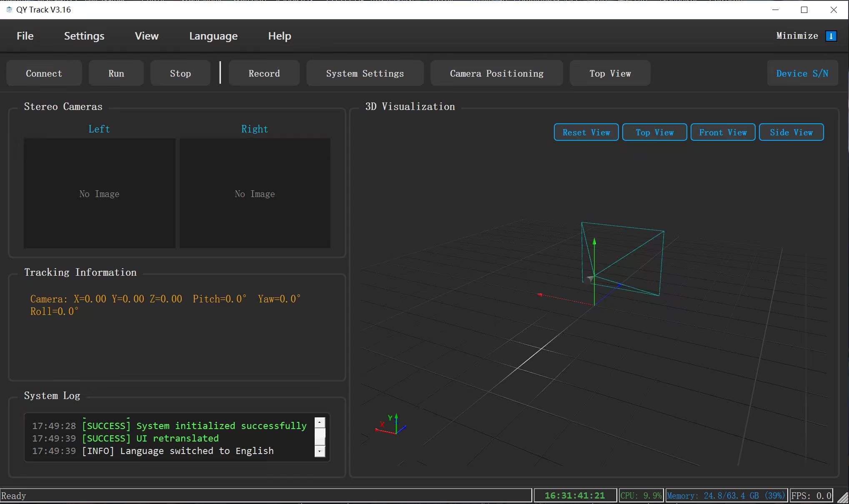The height and width of the screenshot is (504, 849).
Task: Start tracking with the Run button
Action: (116, 73)
